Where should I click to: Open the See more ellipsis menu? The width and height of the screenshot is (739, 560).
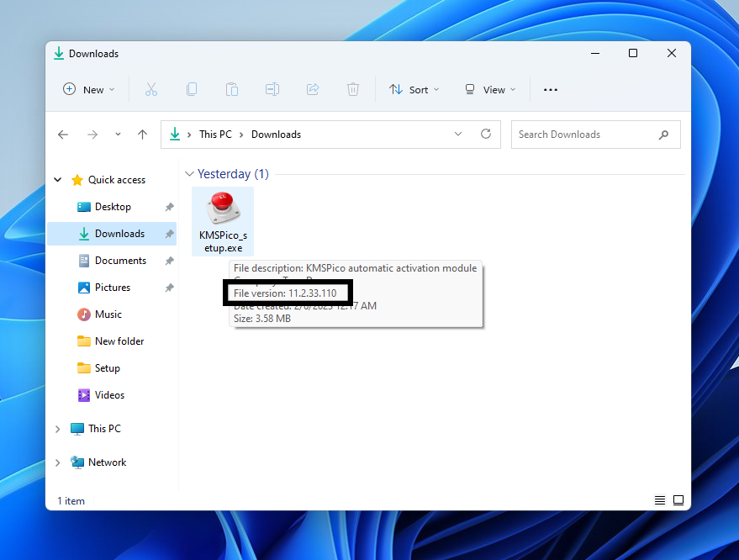click(x=551, y=90)
